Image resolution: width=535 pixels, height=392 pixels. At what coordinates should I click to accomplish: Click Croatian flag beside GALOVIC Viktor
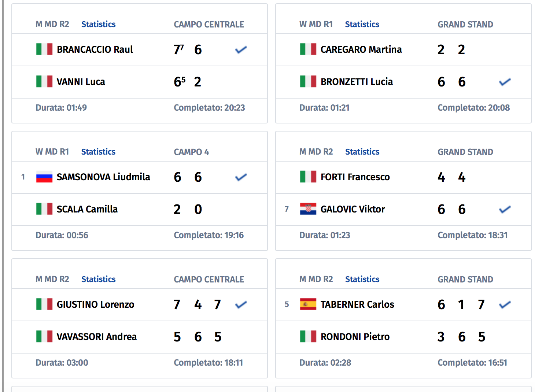pyautogui.click(x=308, y=209)
